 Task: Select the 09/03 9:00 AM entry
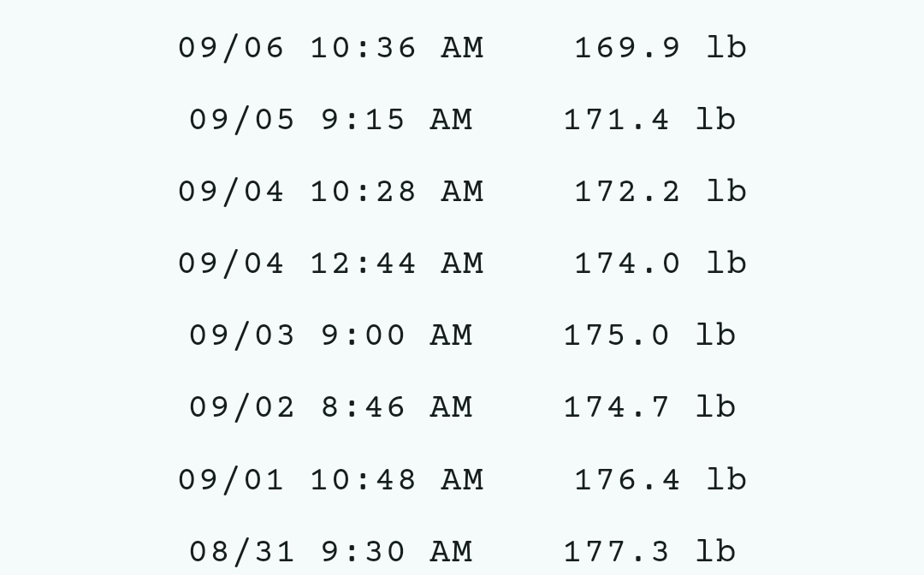330,335
